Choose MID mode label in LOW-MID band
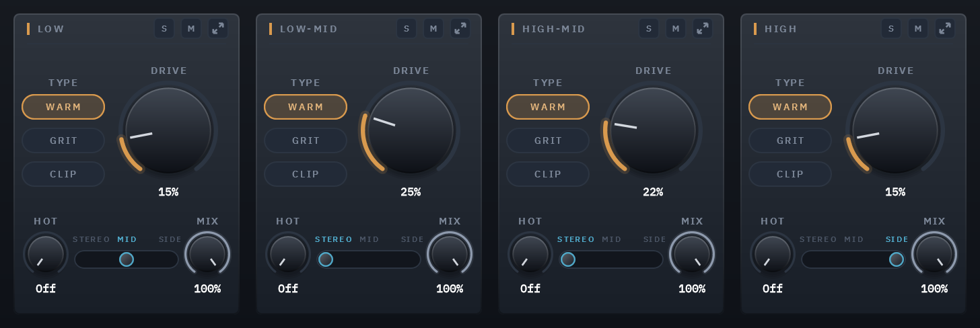 (x=370, y=239)
